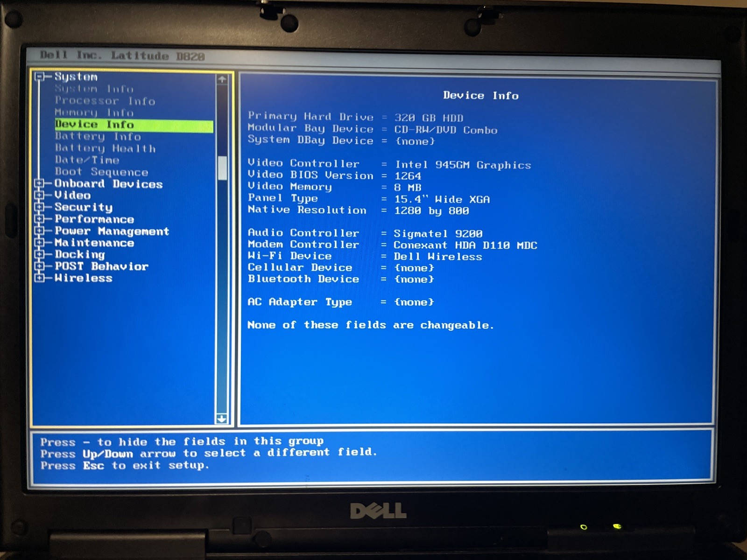Open Memory Info entry
747x560 pixels.
94,112
